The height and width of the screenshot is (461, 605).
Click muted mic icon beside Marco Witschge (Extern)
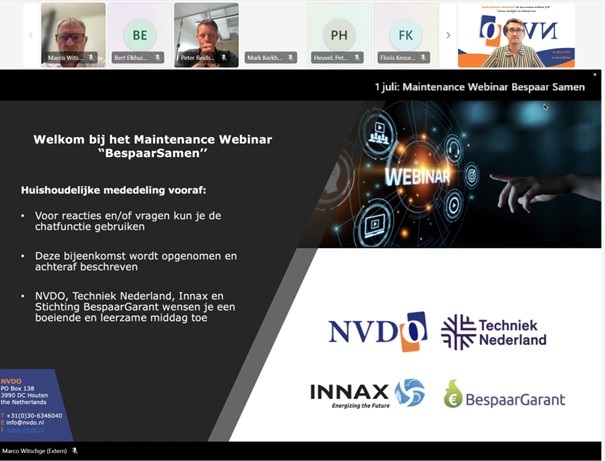(75, 451)
